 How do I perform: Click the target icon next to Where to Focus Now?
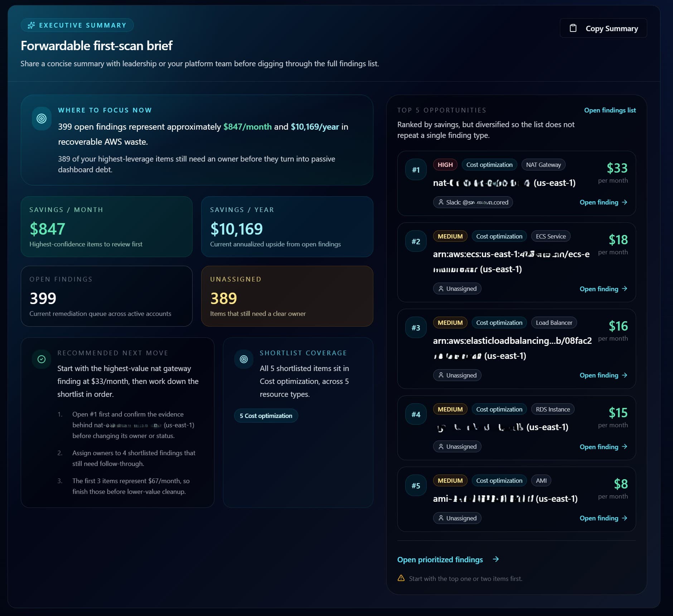[x=42, y=119]
